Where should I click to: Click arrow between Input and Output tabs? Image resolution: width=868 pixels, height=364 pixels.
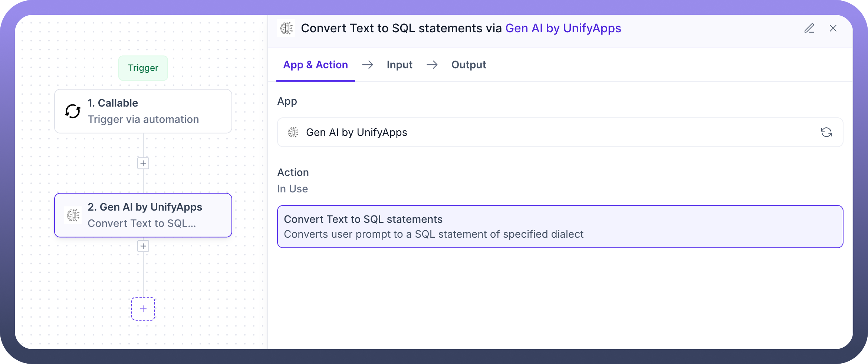coord(432,65)
